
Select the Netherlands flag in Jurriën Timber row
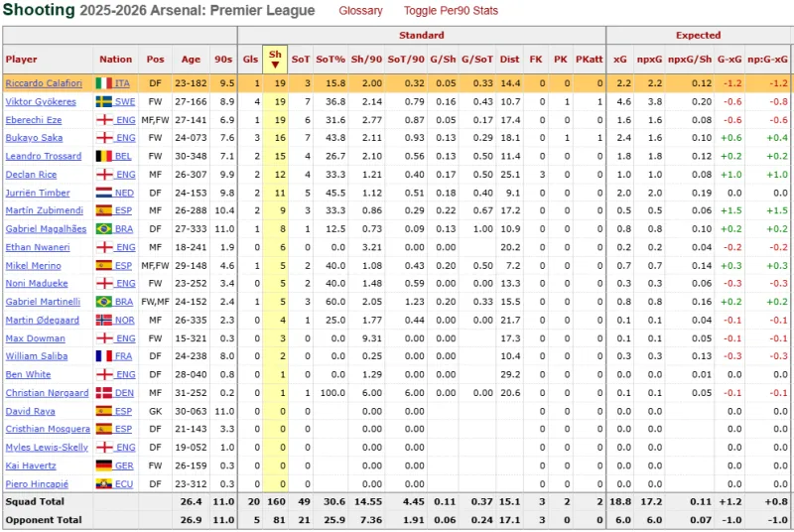pos(104,193)
